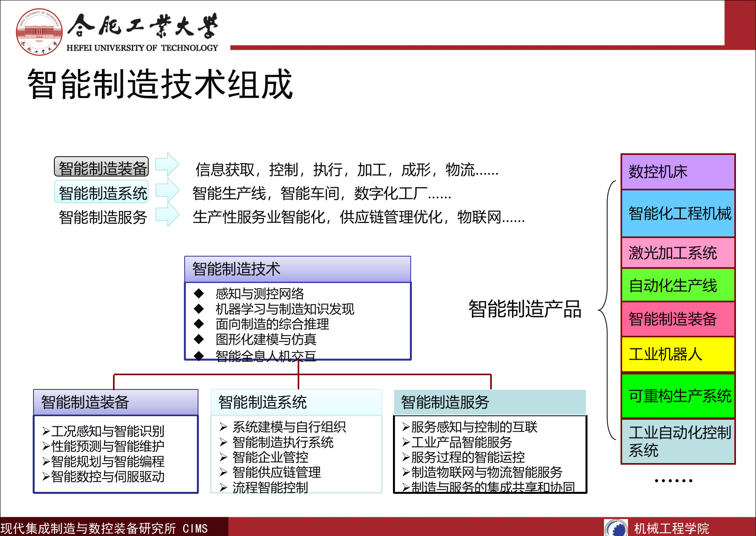Toggle selection of the 工业机器人 yellow box
Screen dimensions: 756x536
pyautogui.click(x=677, y=354)
